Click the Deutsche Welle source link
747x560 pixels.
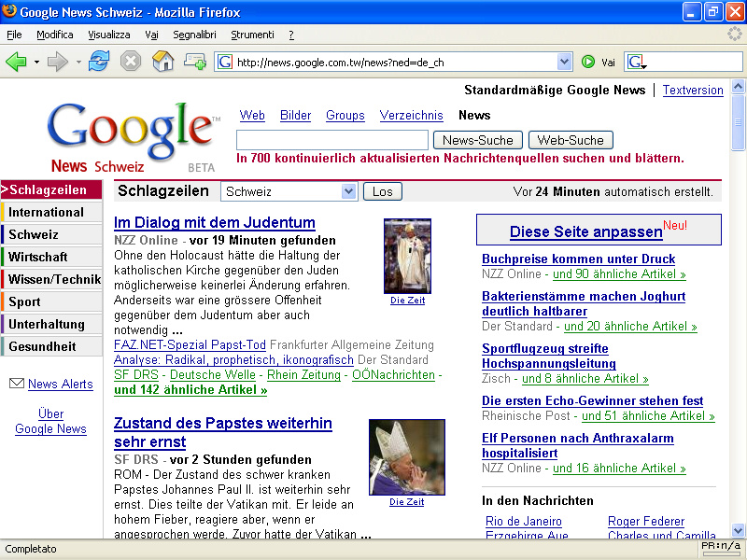tap(213, 375)
